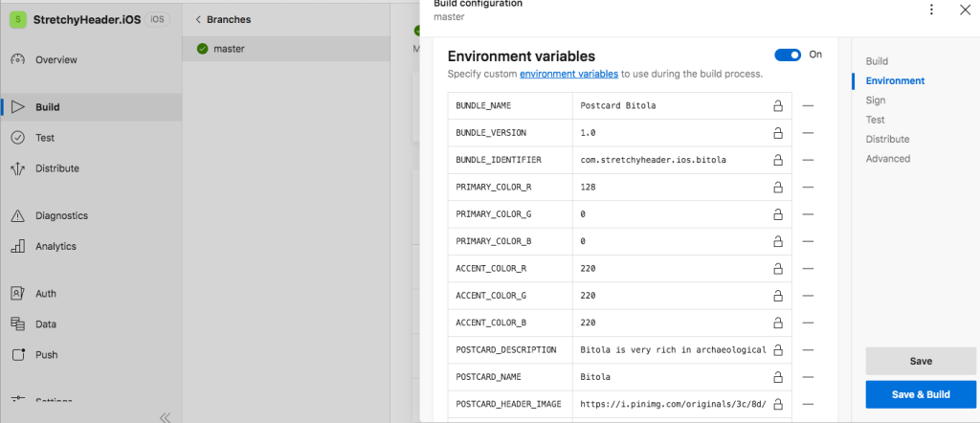Remove the PRIMARY_COLOR_R variable row

808,187
